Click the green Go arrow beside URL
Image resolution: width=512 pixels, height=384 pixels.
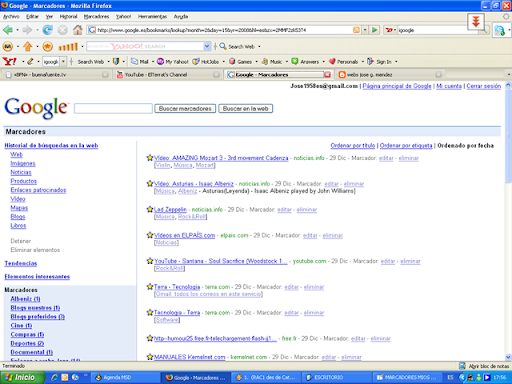[x=374, y=30]
